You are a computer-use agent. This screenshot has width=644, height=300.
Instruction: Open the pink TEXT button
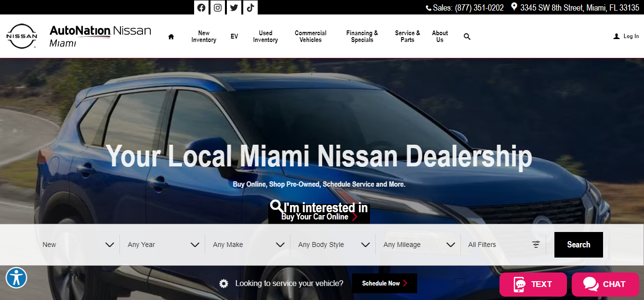coord(533,285)
